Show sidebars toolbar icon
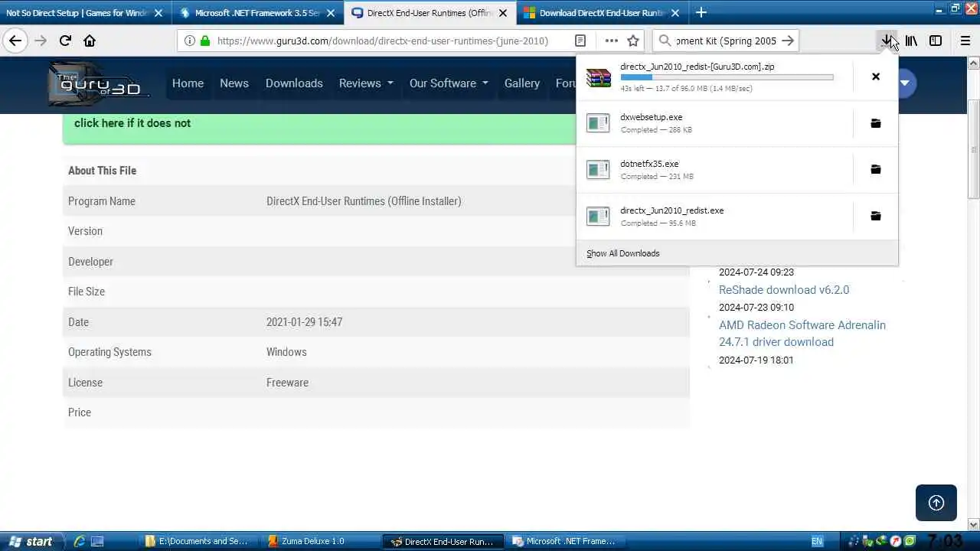The height and width of the screenshot is (551, 980). 936,41
